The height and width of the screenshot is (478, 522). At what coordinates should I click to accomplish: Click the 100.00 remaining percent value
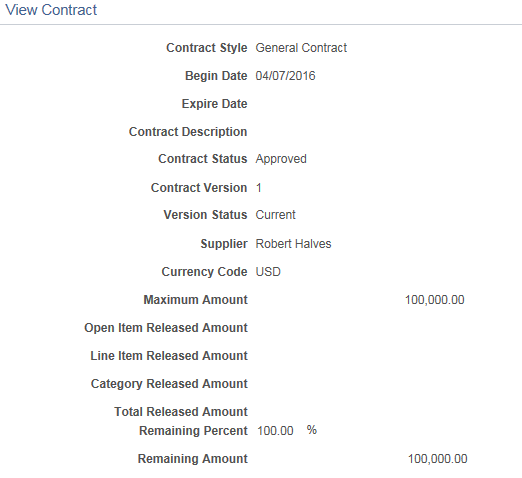[275, 431]
